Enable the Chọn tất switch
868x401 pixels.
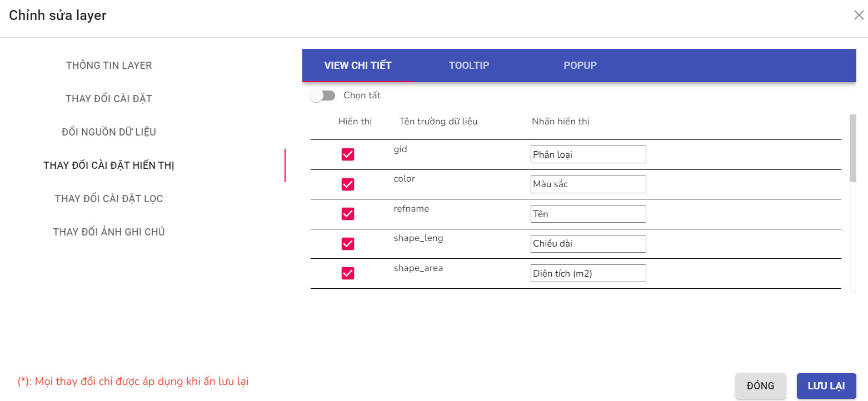pyautogui.click(x=322, y=95)
